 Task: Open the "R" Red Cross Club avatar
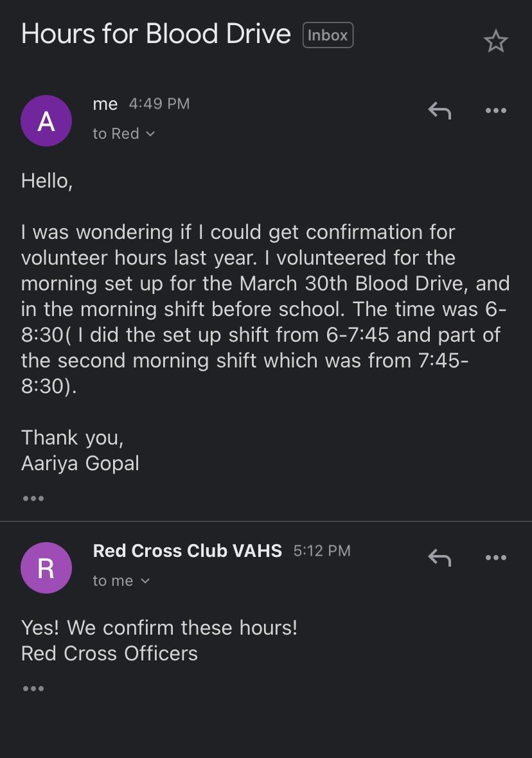click(x=46, y=568)
